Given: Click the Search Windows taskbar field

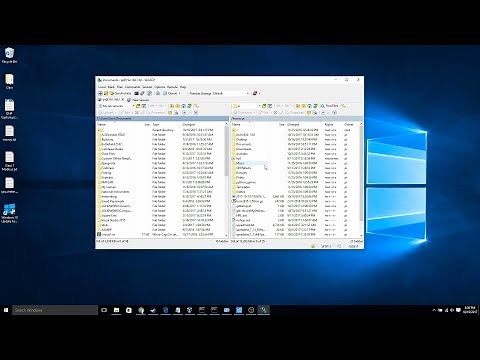Looking at the screenshot, I should (55, 310).
